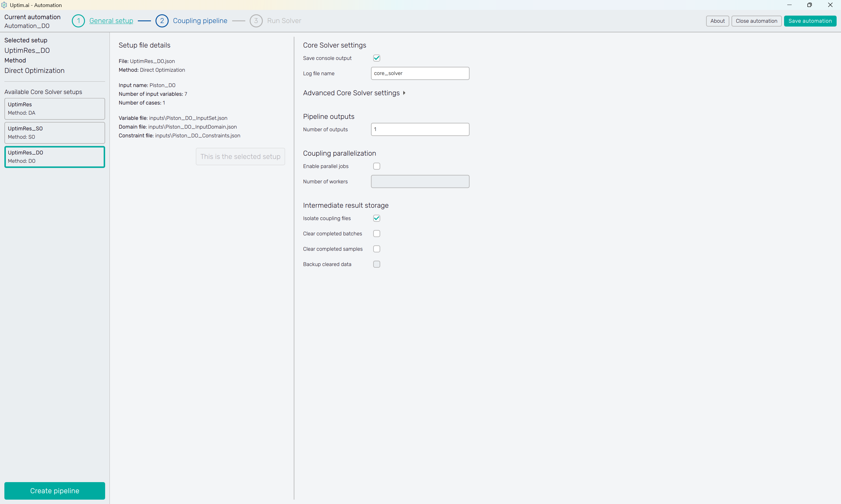Open the General setup step link
Image resolution: width=841 pixels, height=504 pixels.
111,21
